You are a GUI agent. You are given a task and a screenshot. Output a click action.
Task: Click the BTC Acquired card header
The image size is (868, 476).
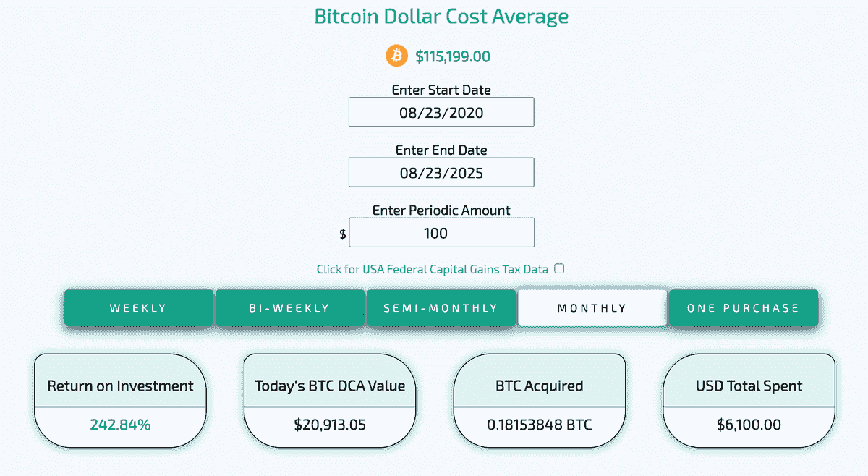point(540,386)
